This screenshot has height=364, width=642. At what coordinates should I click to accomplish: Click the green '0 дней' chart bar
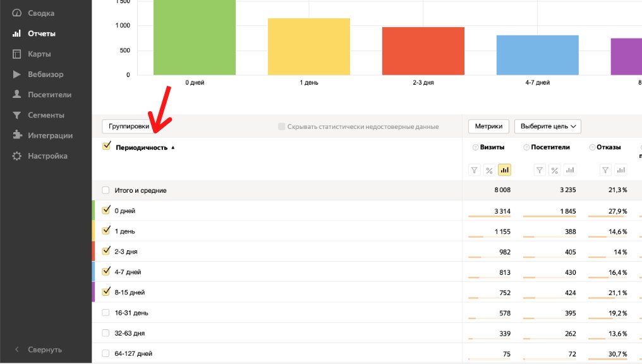pyautogui.click(x=195, y=38)
